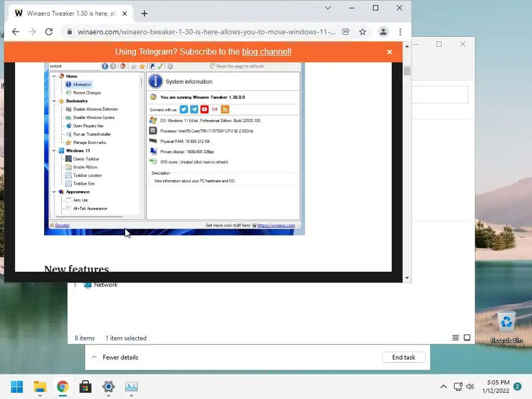
Task: Bookmark this page with the star
Action: click(363, 32)
